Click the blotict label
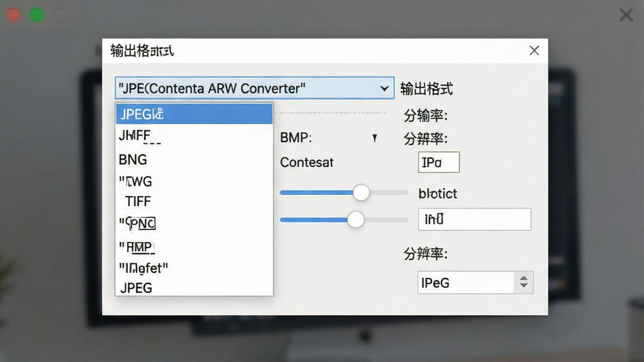Viewport: 644px width, 362px height. (x=438, y=194)
